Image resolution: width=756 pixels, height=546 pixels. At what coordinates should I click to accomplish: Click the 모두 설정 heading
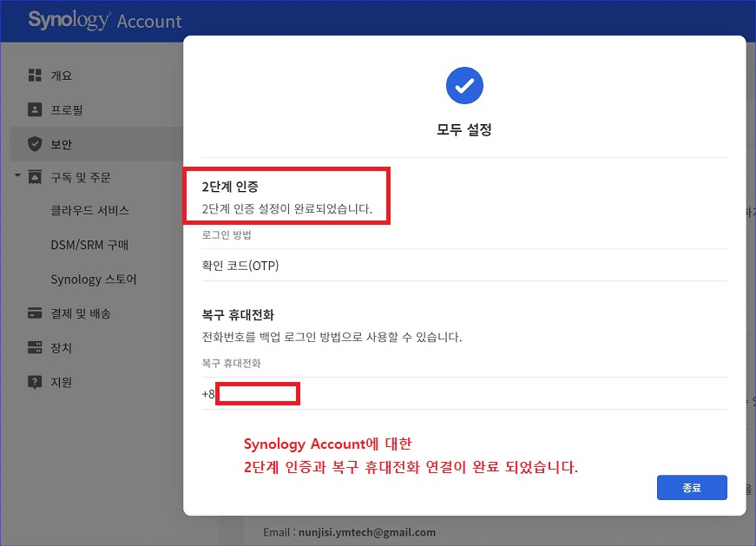pos(463,129)
